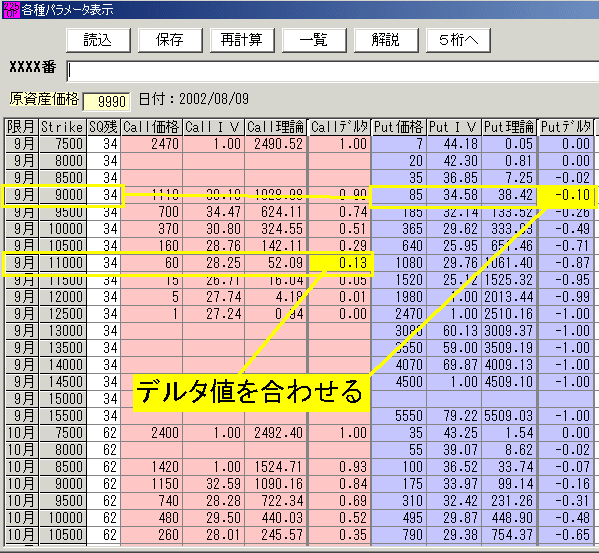Image resolution: width=599 pixels, height=553 pixels.
Task: Click the Strike column header
Action: pyautogui.click(x=62, y=127)
